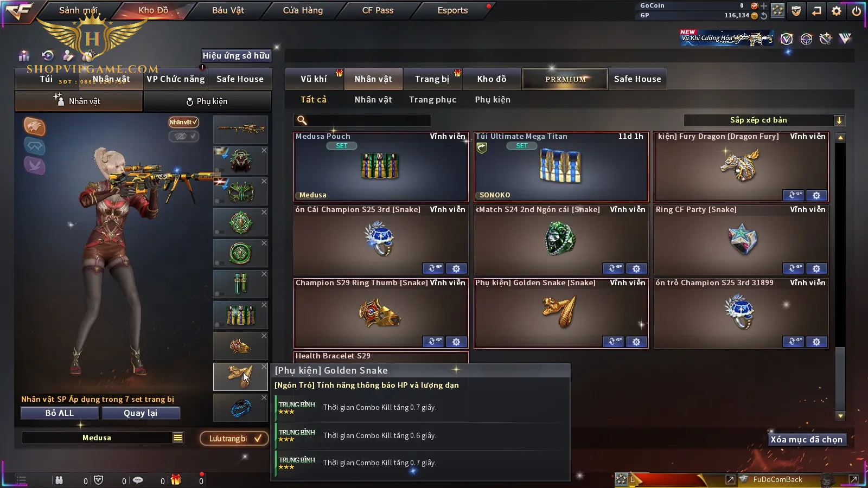This screenshot has height=488, width=868.
Task: Click the Bỏ ALL button
Action: pos(60,413)
